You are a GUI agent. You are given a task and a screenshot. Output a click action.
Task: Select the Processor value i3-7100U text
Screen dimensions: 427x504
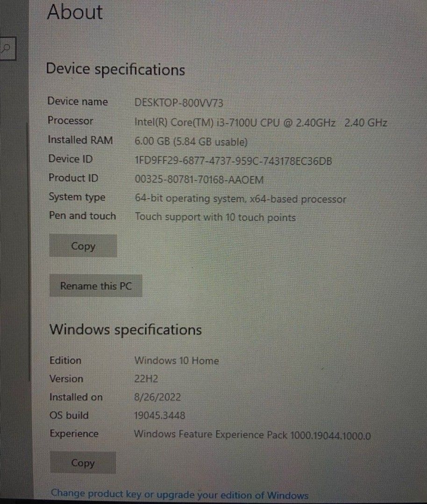pyautogui.click(x=261, y=122)
